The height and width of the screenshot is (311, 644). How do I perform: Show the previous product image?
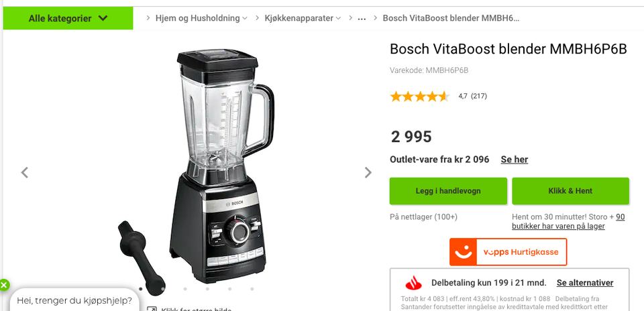coord(25,173)
